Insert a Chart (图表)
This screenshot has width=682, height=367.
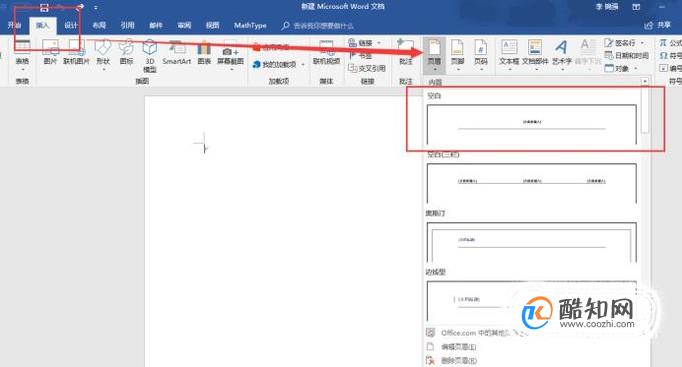204,52
